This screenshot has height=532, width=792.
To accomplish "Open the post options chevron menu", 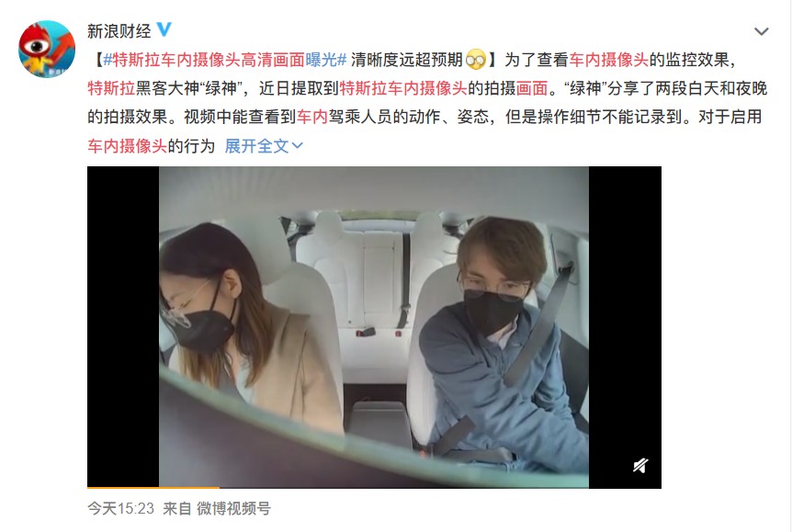I will 761,31.
